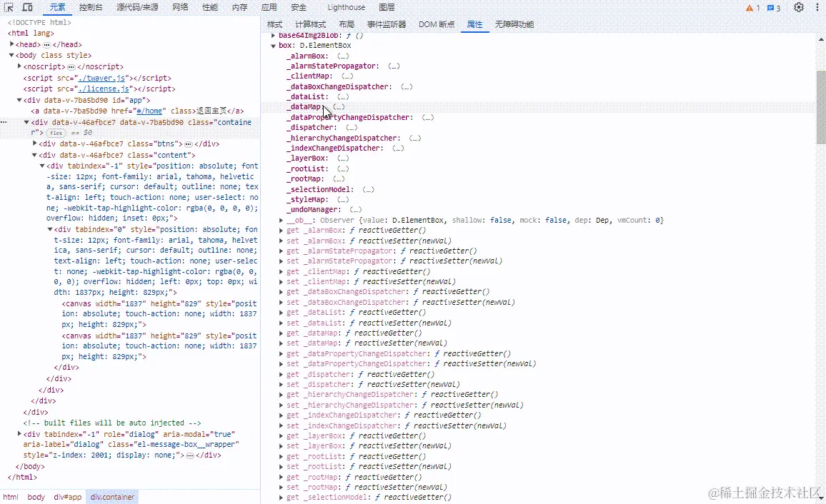This screenshot has height=504, width=826.
Task: Collapse the box: D.ElementBox property
Action: click(x=274, y=46)
